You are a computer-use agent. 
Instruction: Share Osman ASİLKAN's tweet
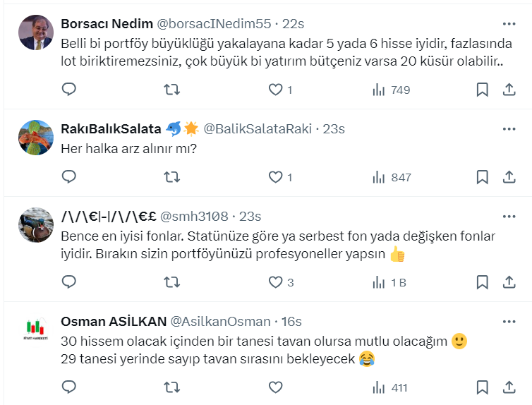[509, 387]
